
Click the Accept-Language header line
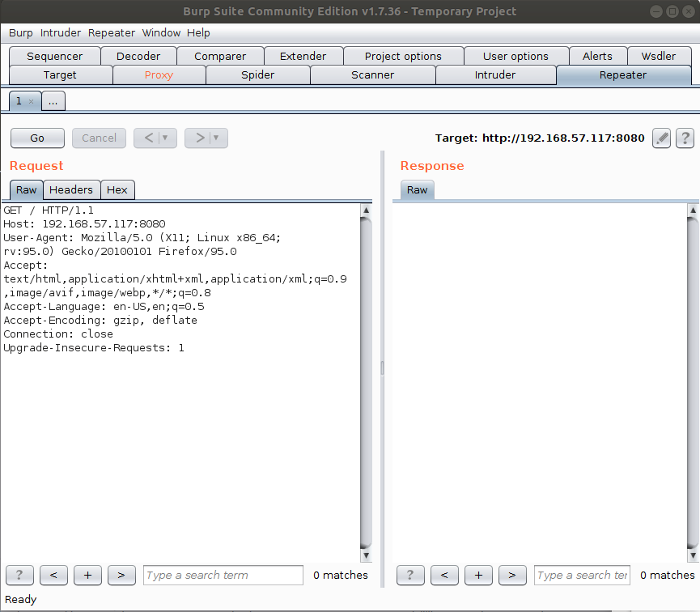(x=104, y=307)
